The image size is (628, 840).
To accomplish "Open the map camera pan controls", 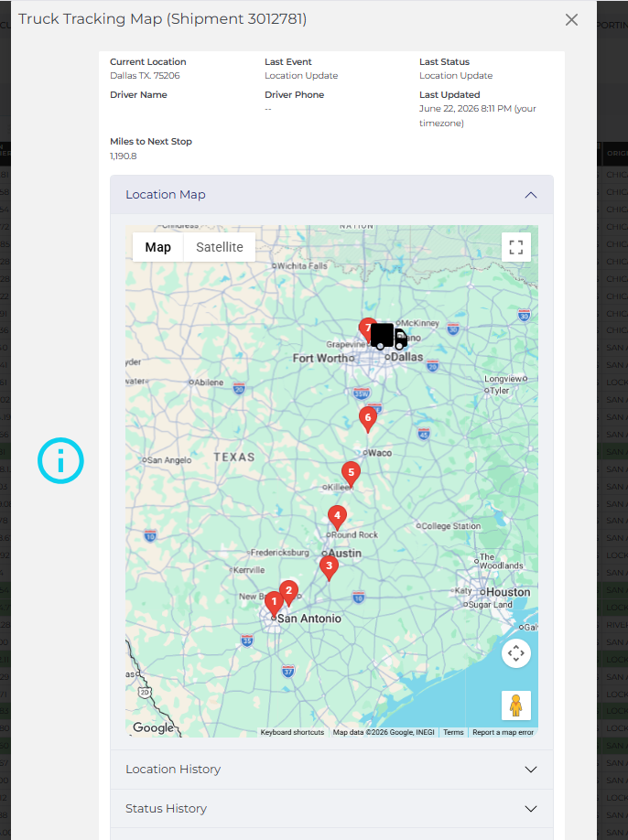I will (516, 653).
